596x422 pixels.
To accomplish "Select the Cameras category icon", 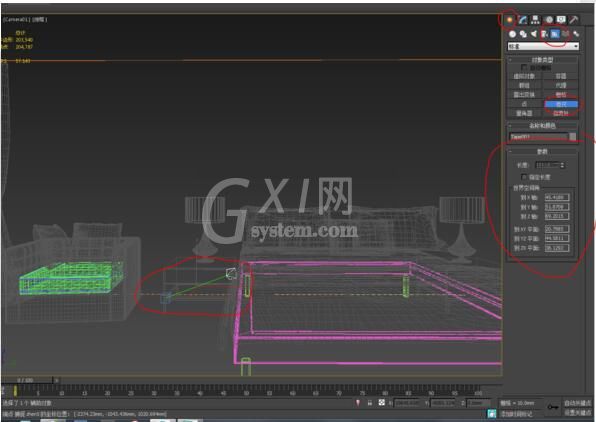I will 544,34.
